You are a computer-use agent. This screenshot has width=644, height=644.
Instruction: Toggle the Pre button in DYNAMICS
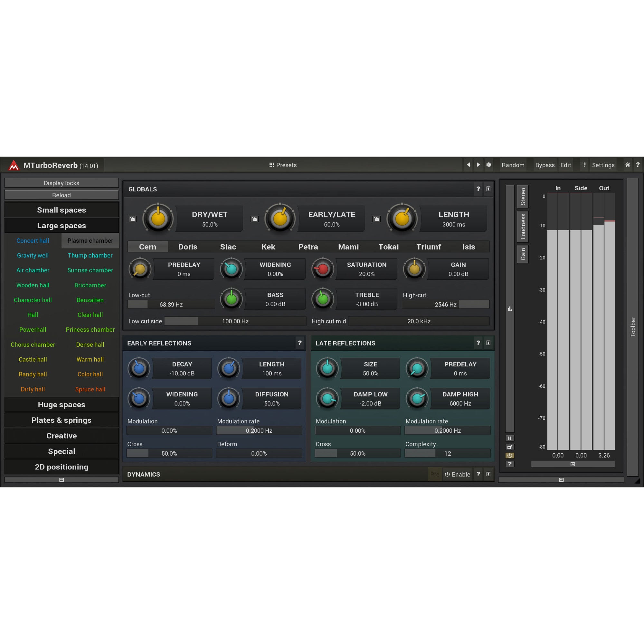435,474
